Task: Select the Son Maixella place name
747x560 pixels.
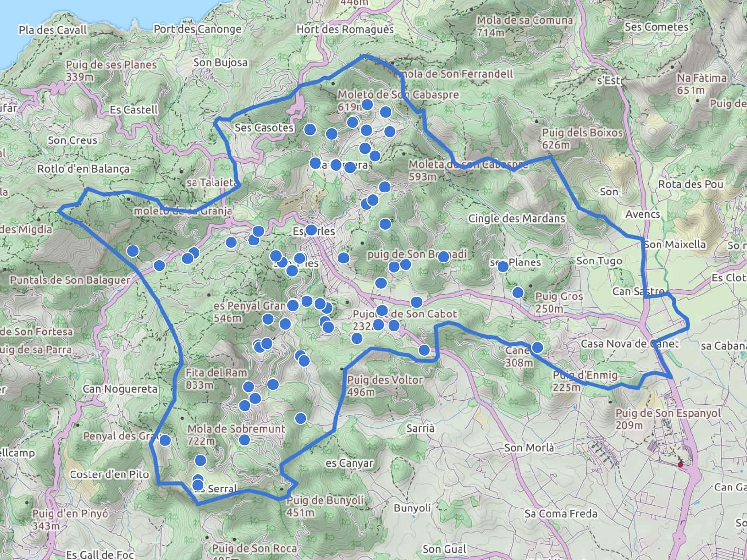Action: click(x=675, y=245)
